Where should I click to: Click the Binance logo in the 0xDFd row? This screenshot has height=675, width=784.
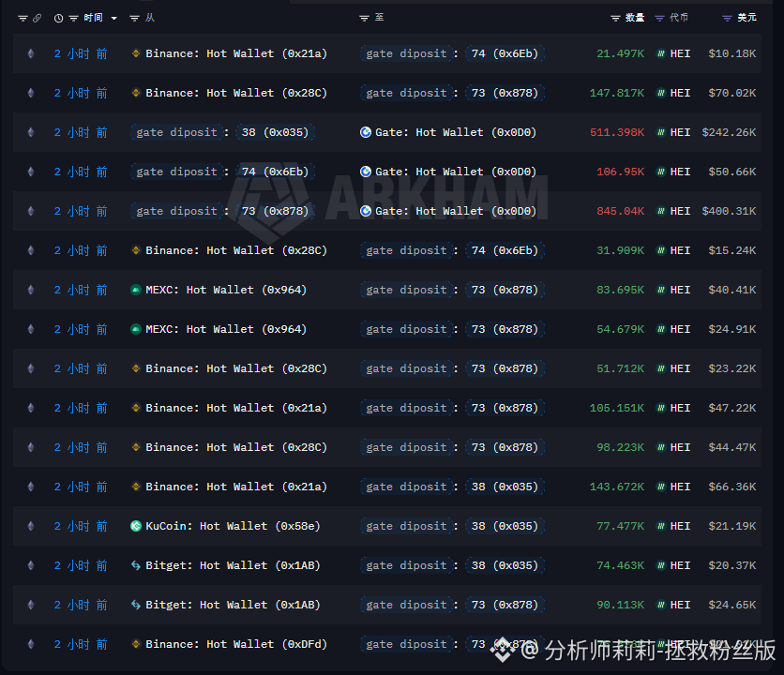(x=135, y=644)
